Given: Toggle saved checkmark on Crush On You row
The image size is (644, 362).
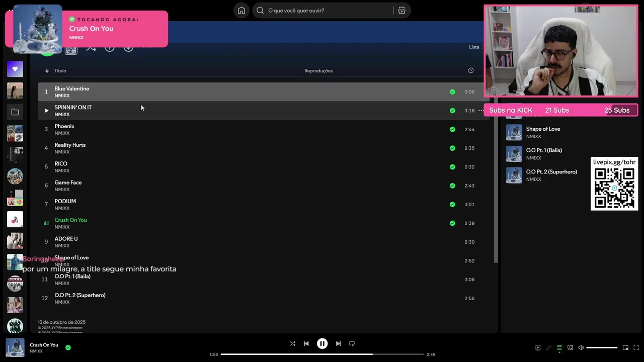Looking at the screenshot, I should coord(452,223).
